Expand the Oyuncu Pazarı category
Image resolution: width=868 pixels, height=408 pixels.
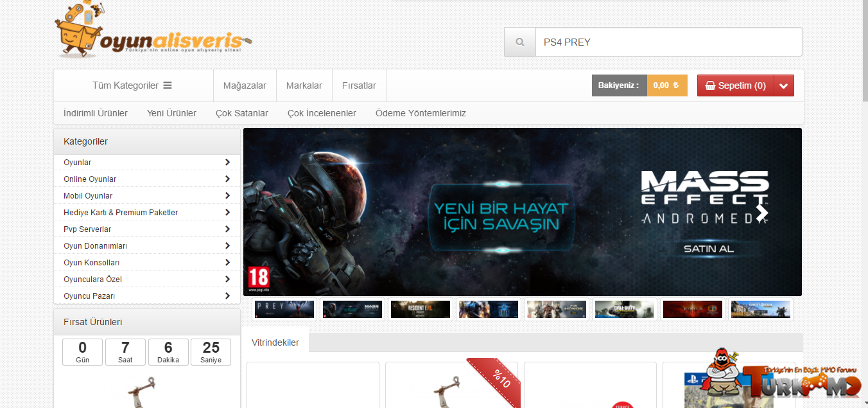pyautogui.click(x=227, y=296)
